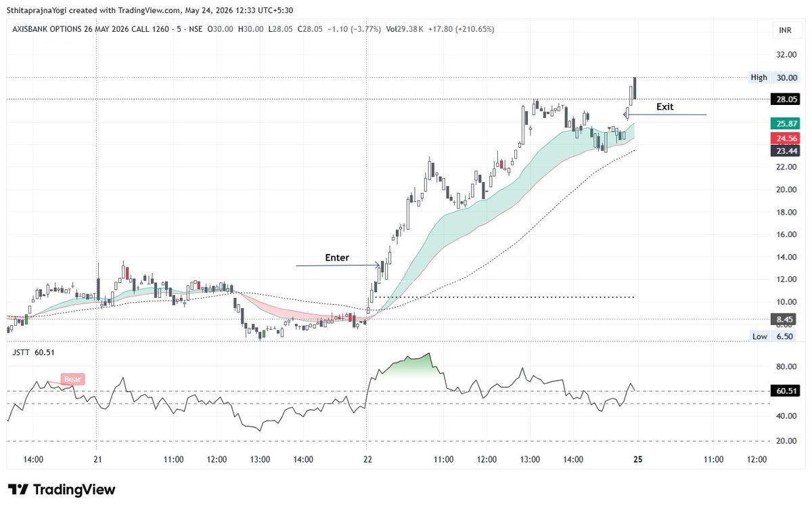
Task: Click the 32.00 price scale label
Action: click(786, 55)
